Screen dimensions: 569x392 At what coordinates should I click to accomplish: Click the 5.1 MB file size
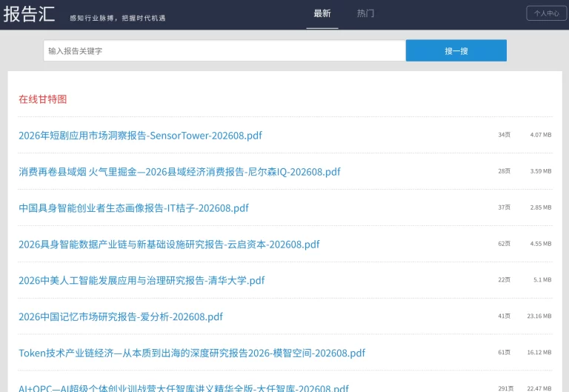pos(542,280)
